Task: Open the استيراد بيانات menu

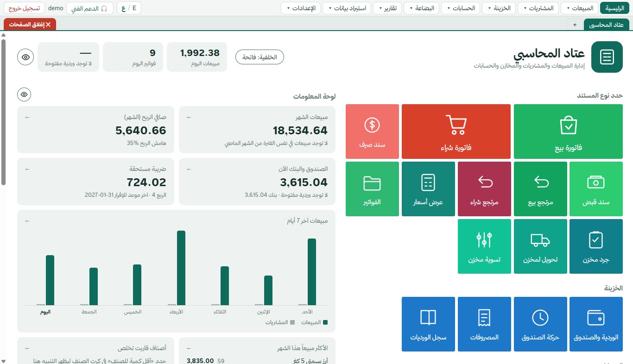Action: tap(347, 8)
